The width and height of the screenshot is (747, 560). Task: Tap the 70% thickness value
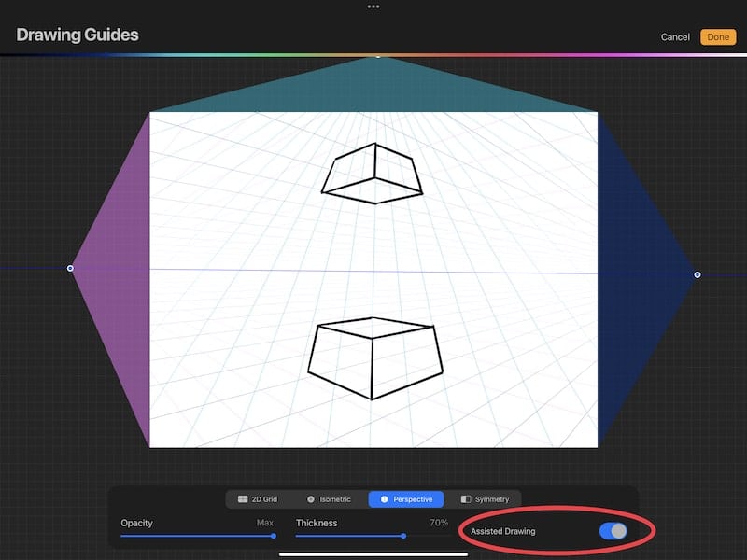440,523
